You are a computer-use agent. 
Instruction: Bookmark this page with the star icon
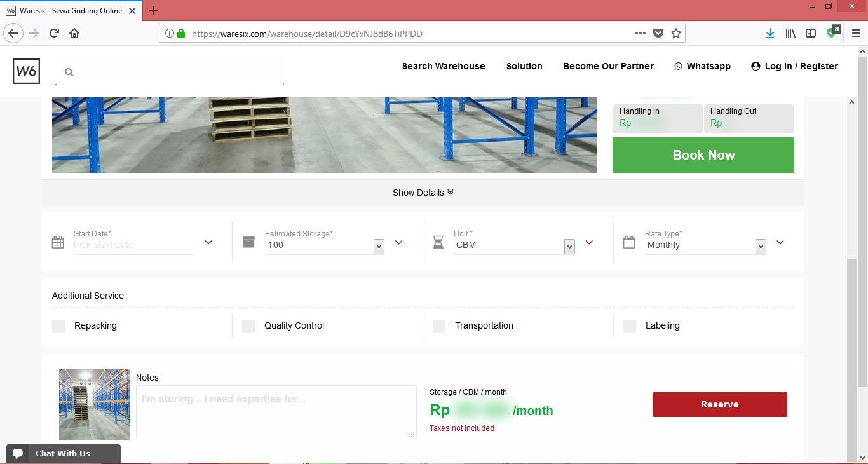pyautogui.click(x=676, y=34)
